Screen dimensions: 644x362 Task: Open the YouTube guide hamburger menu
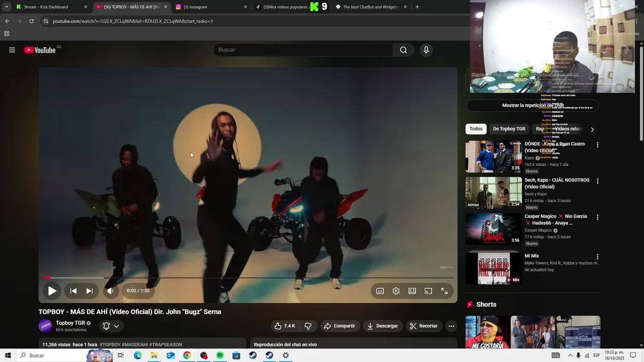(x=12, y=50)
